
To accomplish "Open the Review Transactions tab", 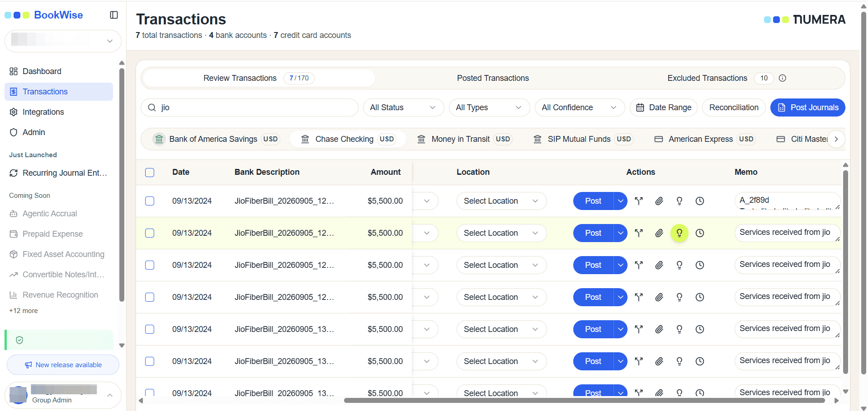I will [259, 78].
